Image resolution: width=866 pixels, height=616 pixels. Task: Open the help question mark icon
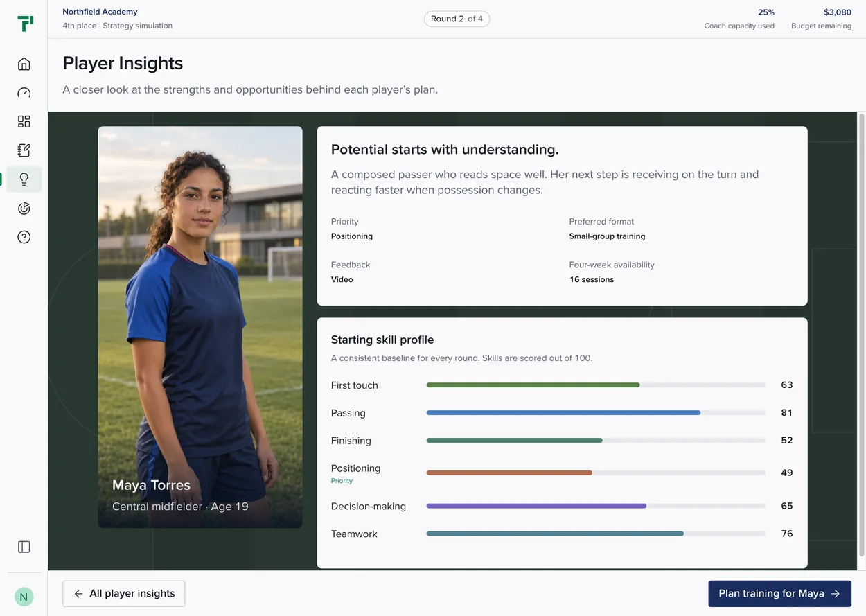24,237
